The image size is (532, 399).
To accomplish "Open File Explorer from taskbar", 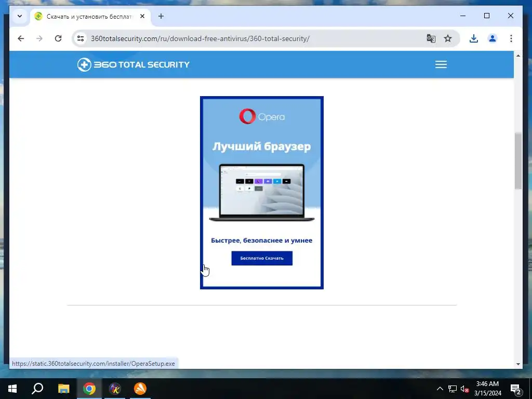I will pyautogui.click(x=63, y=389).
